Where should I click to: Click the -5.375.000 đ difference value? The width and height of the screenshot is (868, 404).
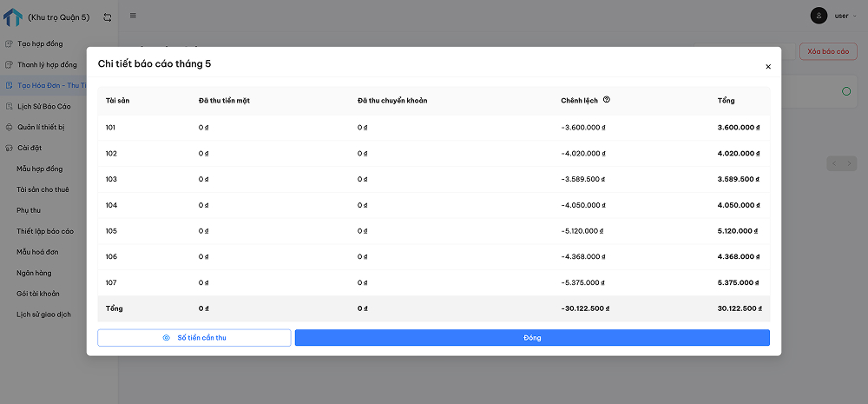(x=583, y=282)
